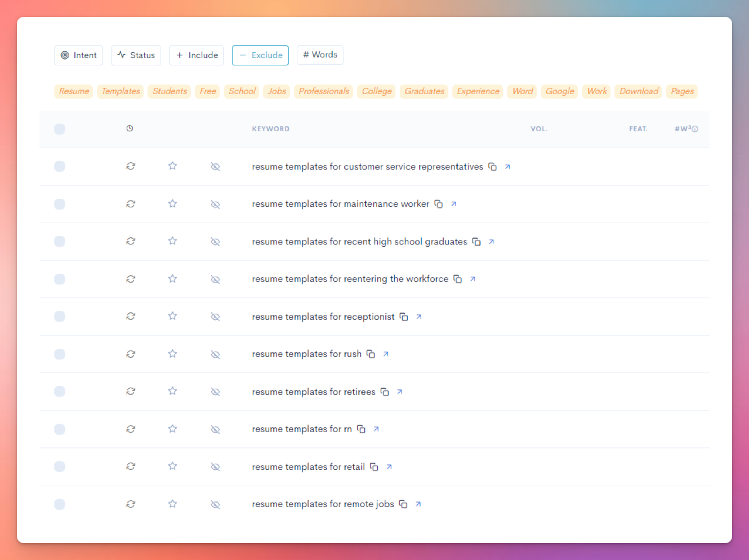The width and height of the screenshot is (749, 560).
Task: Select the 'Templates' word tag
Action: click(x=121, y=91)
